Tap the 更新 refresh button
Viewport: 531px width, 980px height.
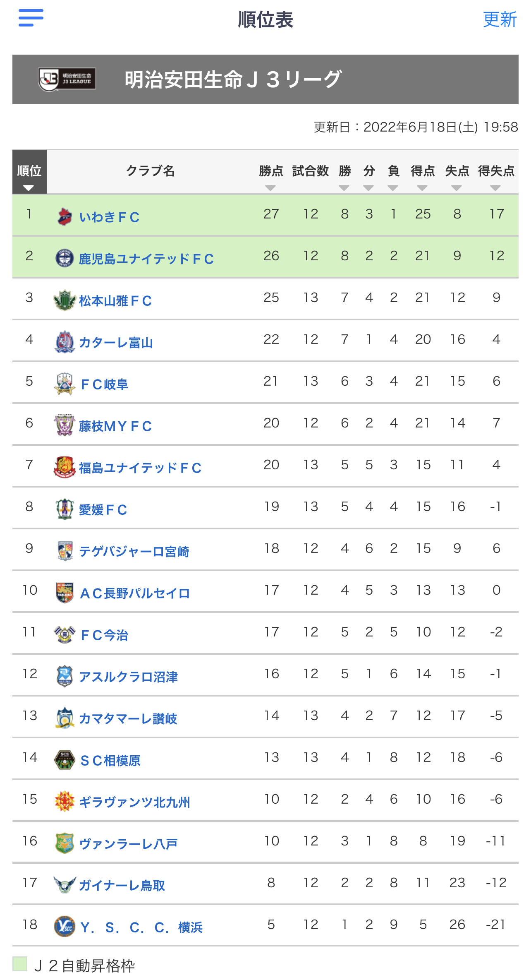click(500, 19)
